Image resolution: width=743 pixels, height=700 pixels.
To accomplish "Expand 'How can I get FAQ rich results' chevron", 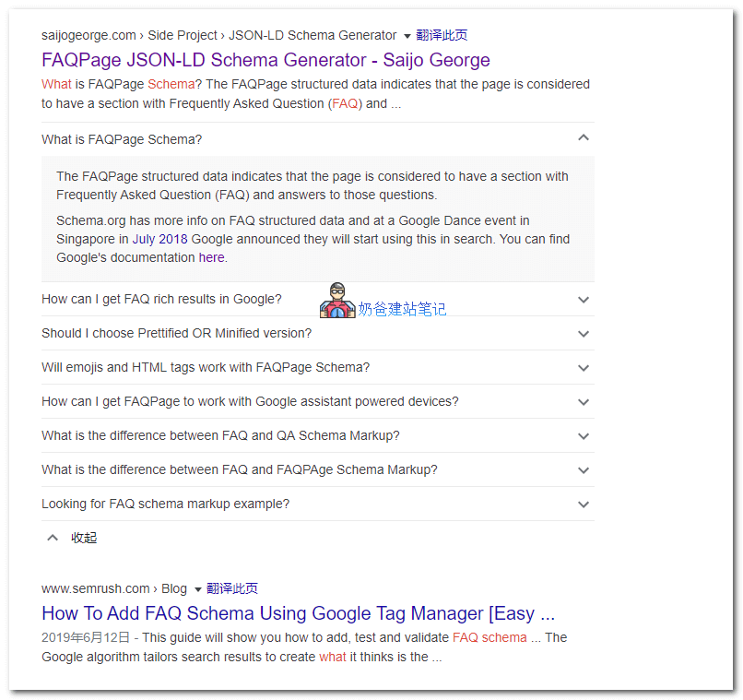I will tap(583, 300).
